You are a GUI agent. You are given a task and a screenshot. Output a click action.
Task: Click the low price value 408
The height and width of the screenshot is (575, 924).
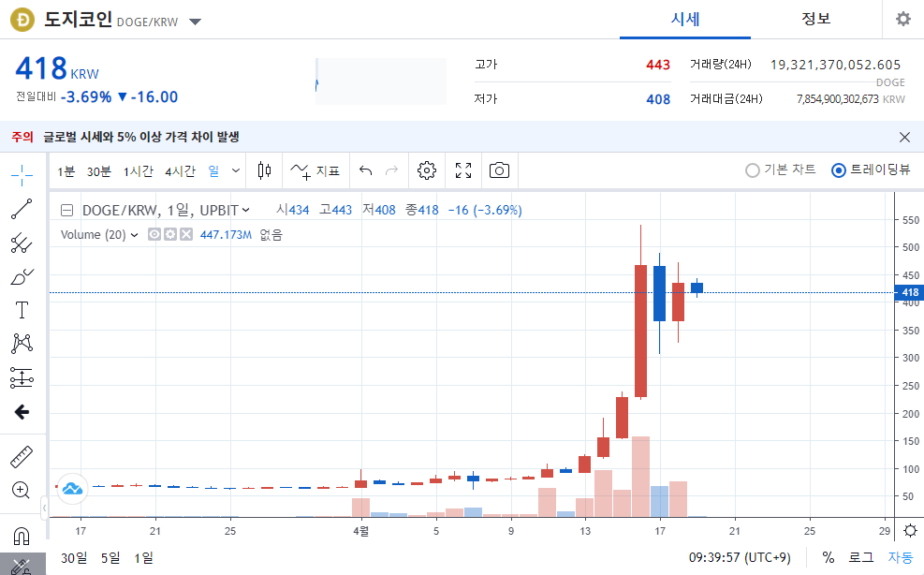(x=658, y=99)
